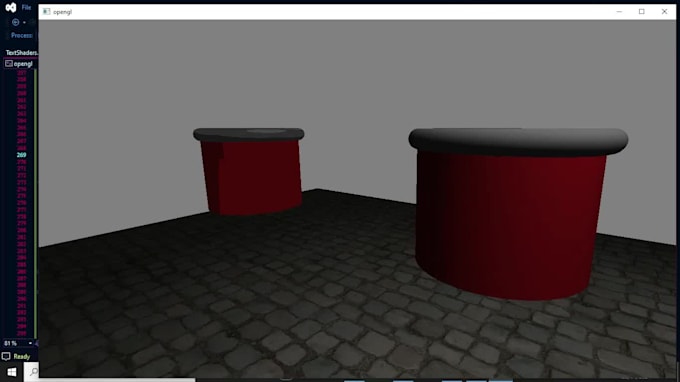Click the feedback icon in status bar
This screenshot has height=382, width=680.
tap(6, 356)
